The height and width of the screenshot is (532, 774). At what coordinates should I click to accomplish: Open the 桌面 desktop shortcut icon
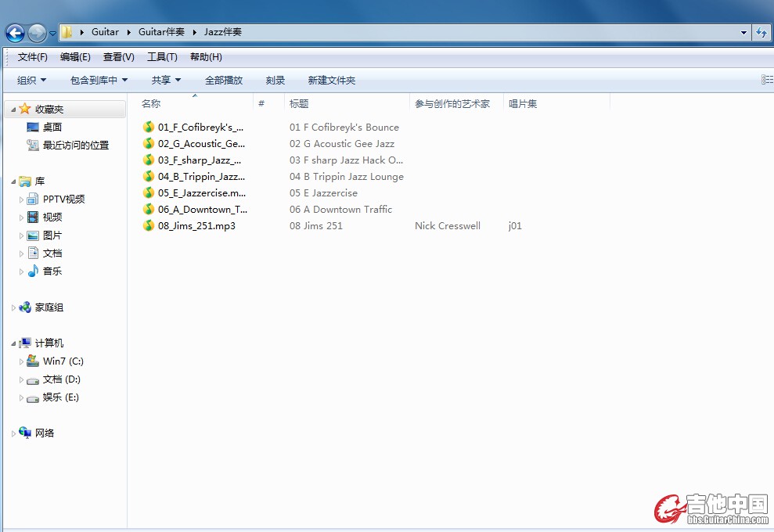coord(33,127)
